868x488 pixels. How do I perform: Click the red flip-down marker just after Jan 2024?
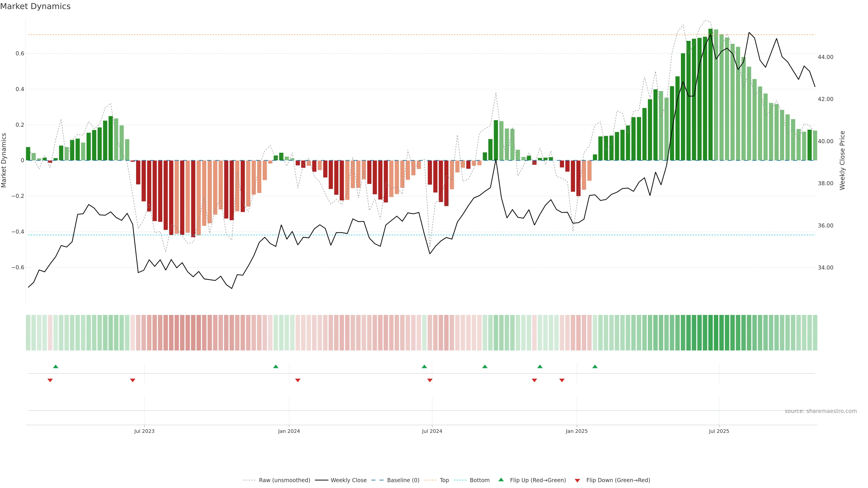[297, 380]
